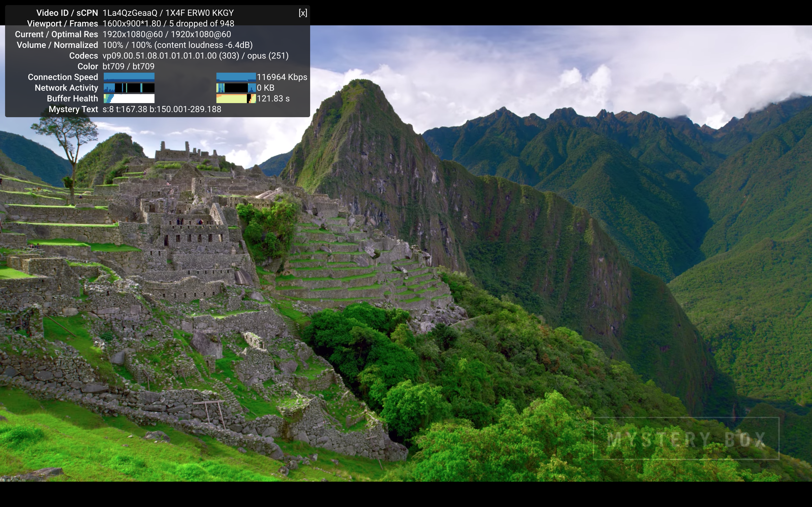Screen dimensions: 812x507
Task: Click the live Network Activity sparkline
Action: pos(235,88)
